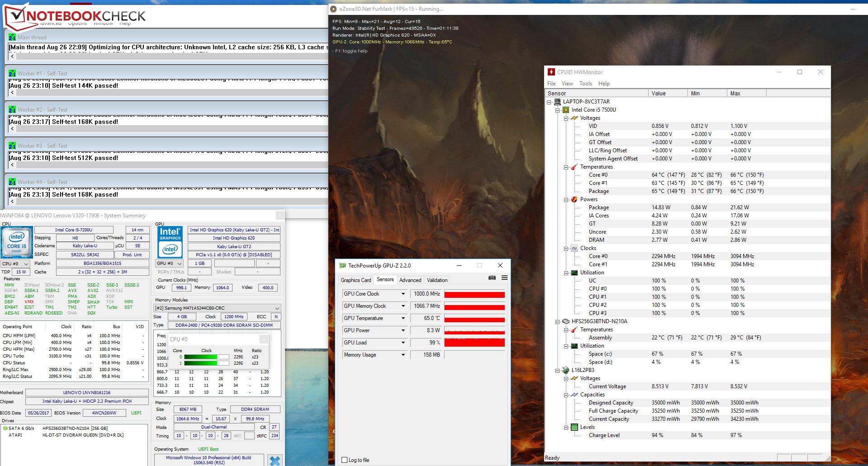Screen dimensions: 868x466
Task: Click the battery icon beside L16L2PB3
Action: (x=566, y=370)
